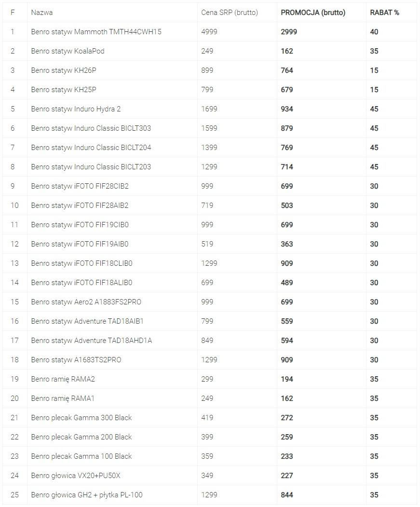Click promo price 844 for GH2 head

tap(287, 495)
